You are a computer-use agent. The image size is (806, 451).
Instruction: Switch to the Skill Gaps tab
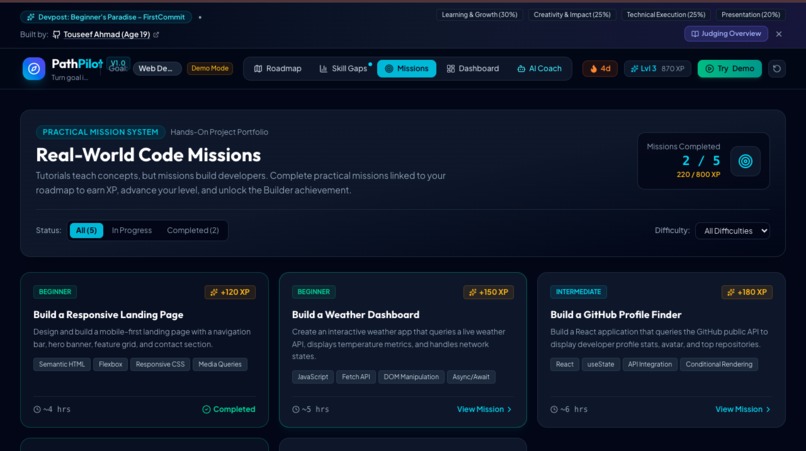pos(343,68)
